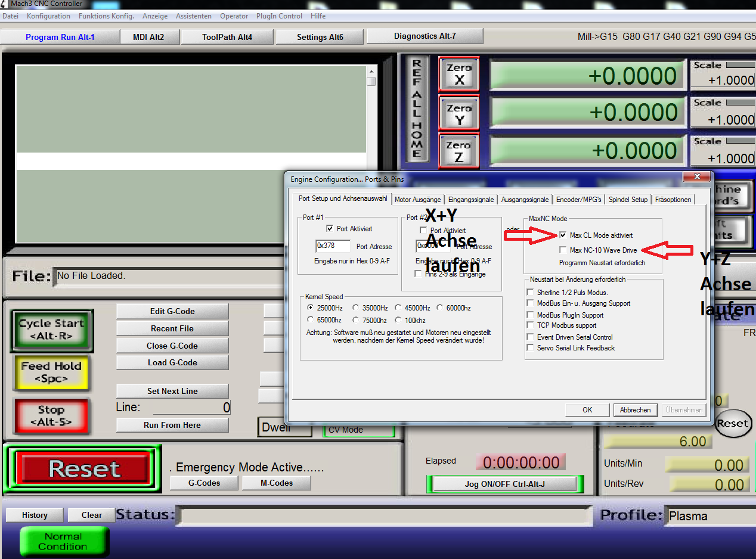756x559 pixels.
Task: Click the Jog ON/OFF Ctrl-Alt-J button
Action: tap(505, 484)
